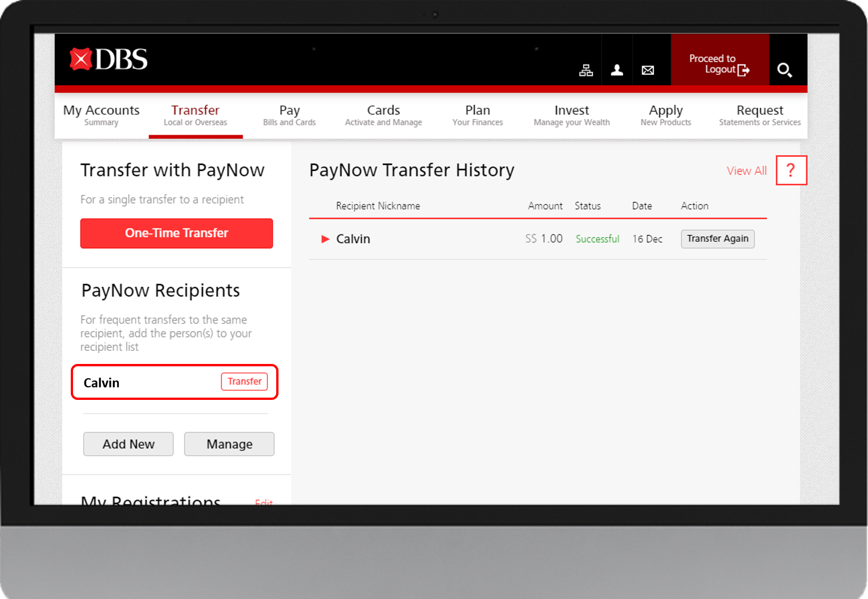Click the user profile icon
The width and height of the screenshot is (868, 599).
617,70
